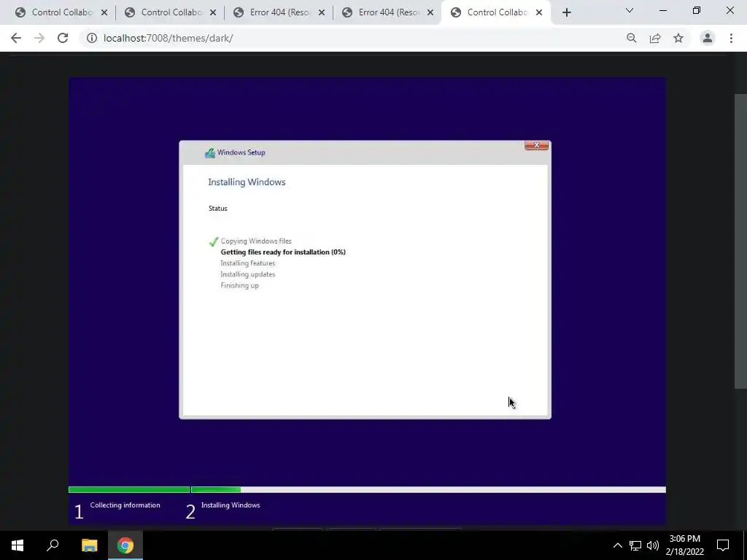Close the Windows Setup dialog with red X
Image resolution: width=747 pixels, height=560 pixels.
[x=536, y=145]
